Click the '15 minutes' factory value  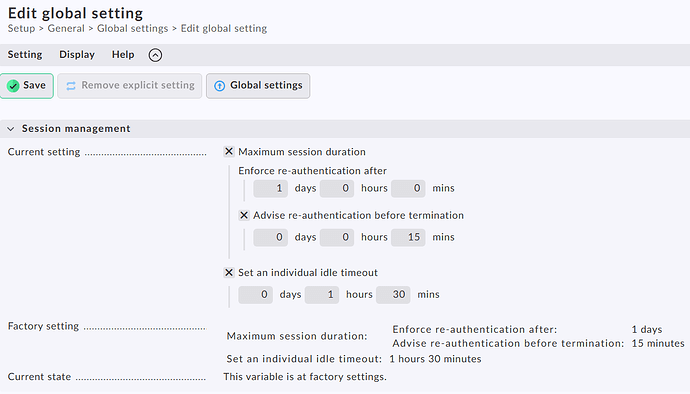pos(658,343)
